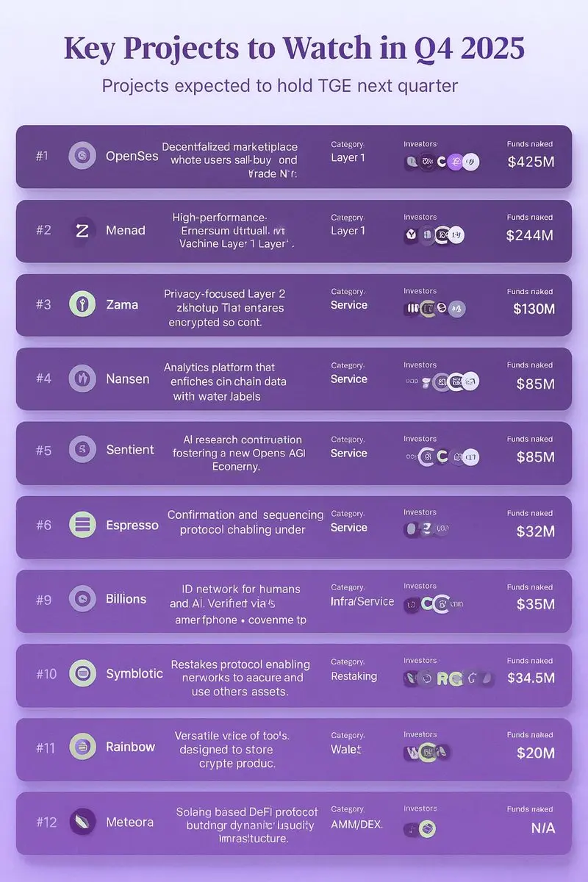Viewport: 588px width, 882px height.
Task: Click the Symblotic logo icon
Action: click(82, 673)
